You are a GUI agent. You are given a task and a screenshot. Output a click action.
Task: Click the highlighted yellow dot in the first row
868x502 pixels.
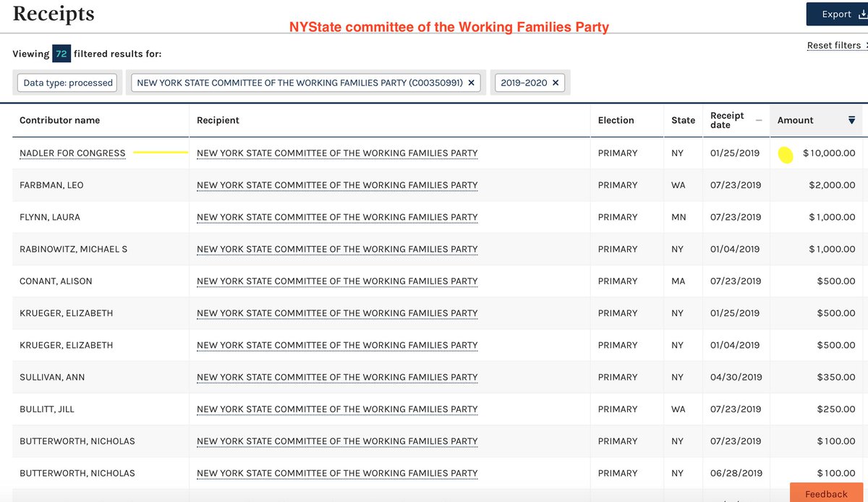tap(786, 153)
